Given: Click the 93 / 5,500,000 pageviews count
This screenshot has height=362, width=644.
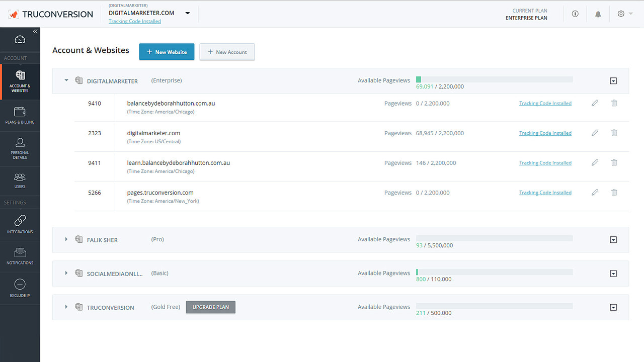Looking at the screenshot, I should [434, 245].
